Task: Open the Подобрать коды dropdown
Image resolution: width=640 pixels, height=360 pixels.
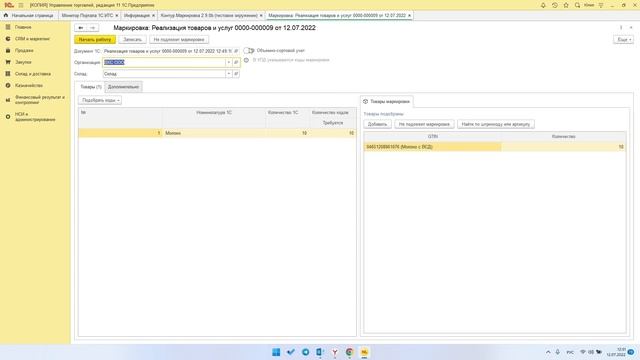Action: click(100, 100)
